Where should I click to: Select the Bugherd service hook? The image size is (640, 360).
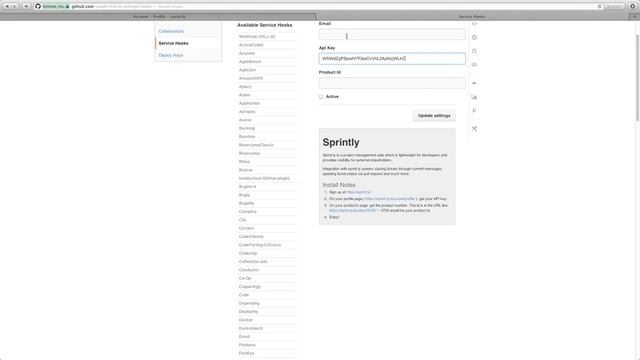coord(247,187)
